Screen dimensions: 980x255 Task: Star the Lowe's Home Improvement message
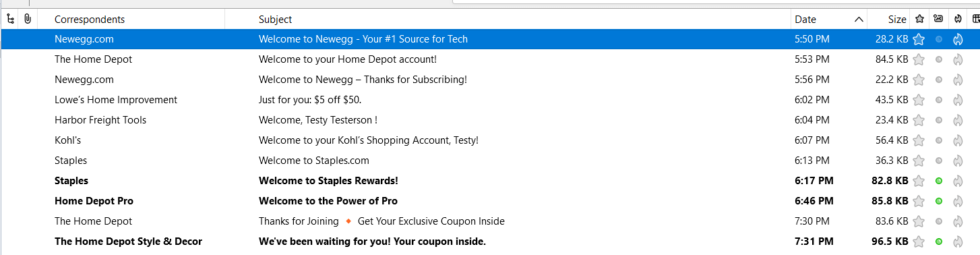(919, 100)
